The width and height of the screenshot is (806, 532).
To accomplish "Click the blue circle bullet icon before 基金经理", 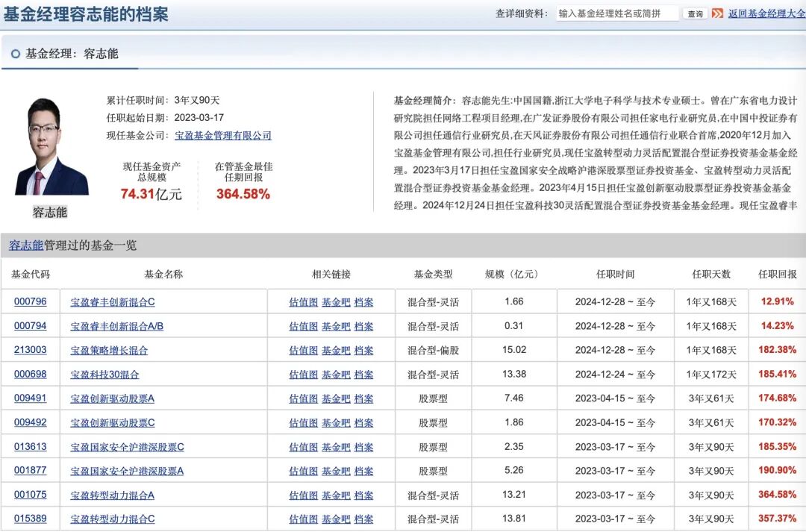I will pos(16,54).
